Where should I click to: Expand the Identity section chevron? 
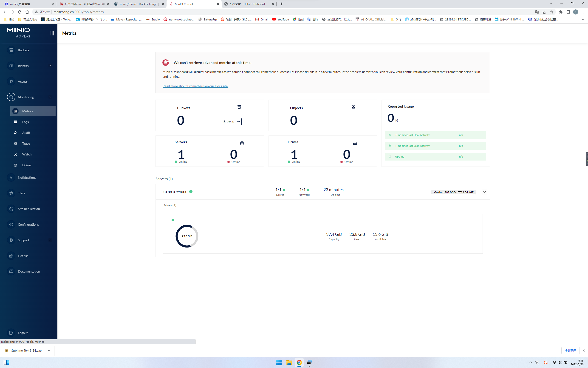click(x=50, y=66)
